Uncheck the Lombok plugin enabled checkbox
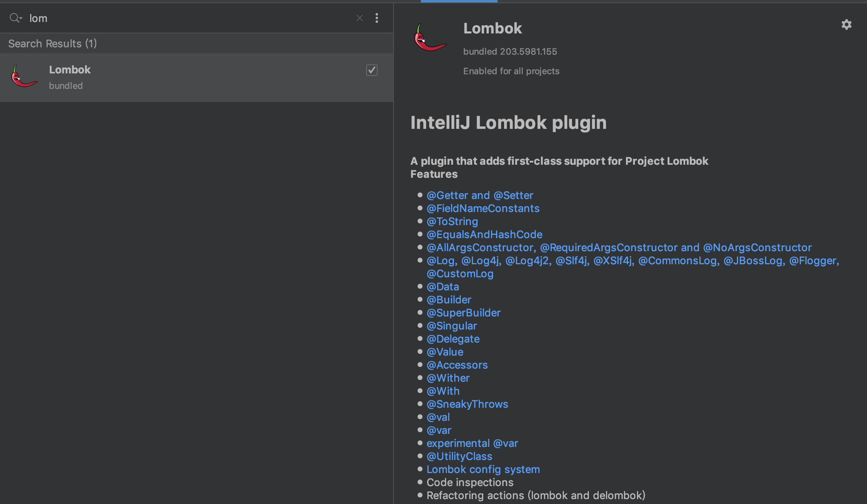The width and height of the screenshot is (867, 504). pos(372,70)
